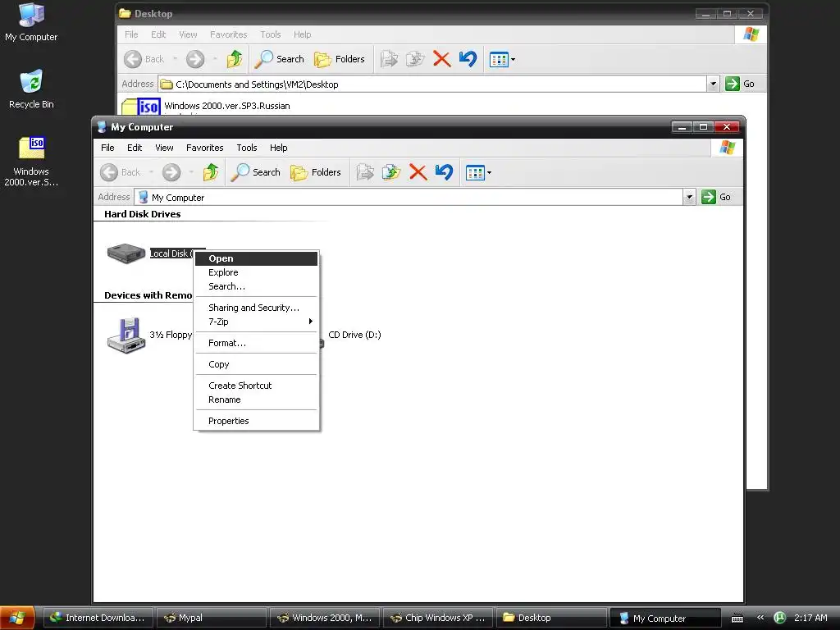840x630 pixels.
Task: Choose Copy from the context menu
Action: [x=256, y=365]
